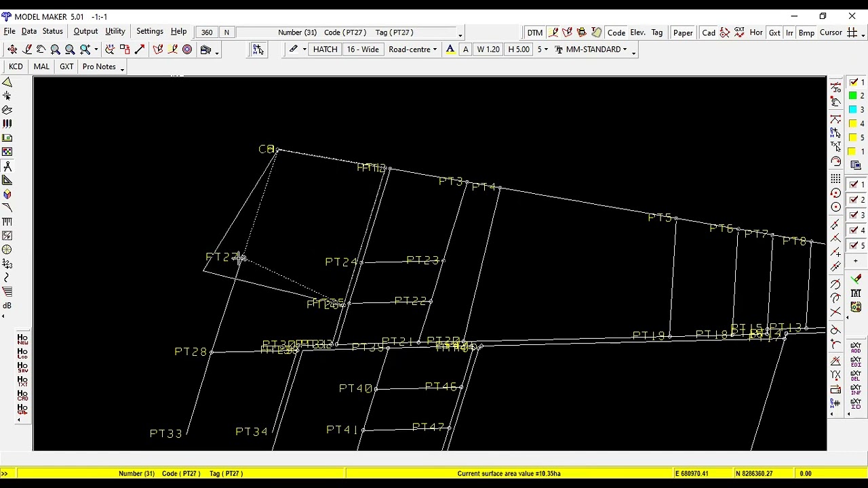Toggle the Paper view button
This screenshot has height=488, width=868.
683,33
